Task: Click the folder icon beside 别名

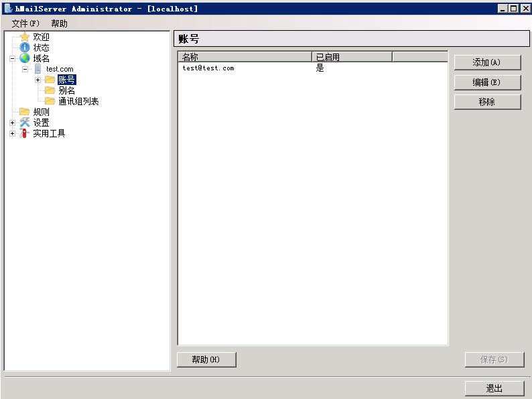Action: pyautogui.click(x=50, y=90)
